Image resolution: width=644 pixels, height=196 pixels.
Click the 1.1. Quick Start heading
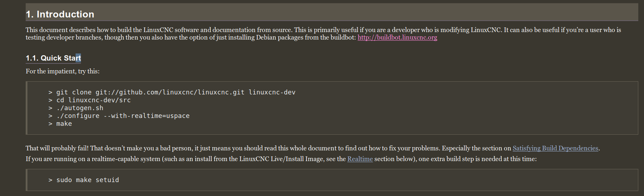(x=53, y=58)
